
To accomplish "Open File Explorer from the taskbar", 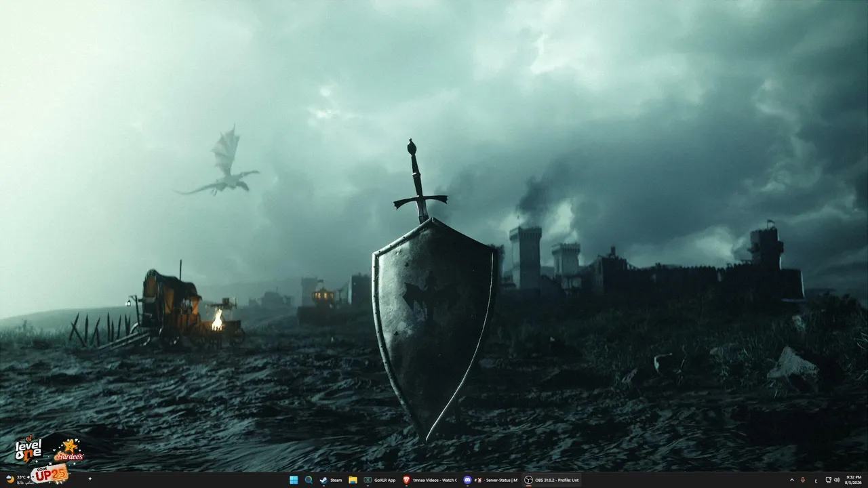I will (x=353, y=480).
